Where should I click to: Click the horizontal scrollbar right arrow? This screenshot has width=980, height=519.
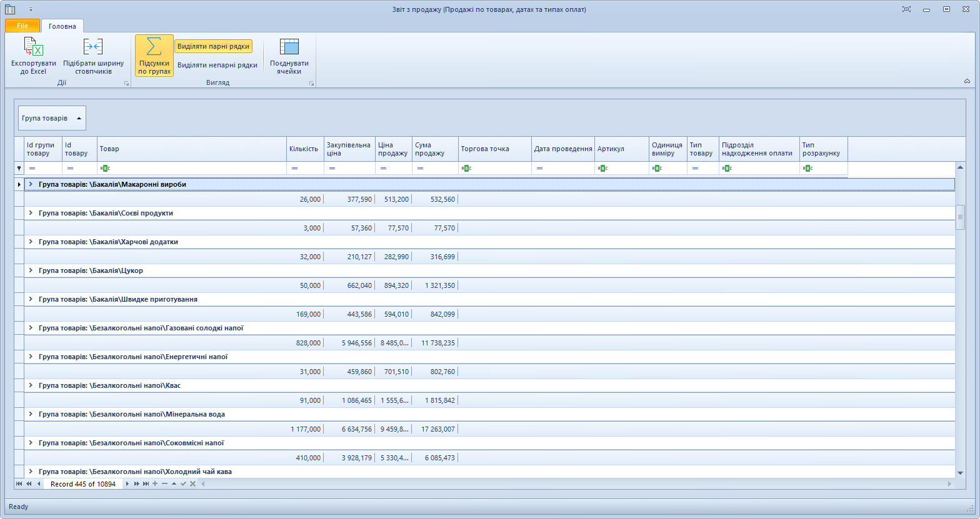[950, 484]
